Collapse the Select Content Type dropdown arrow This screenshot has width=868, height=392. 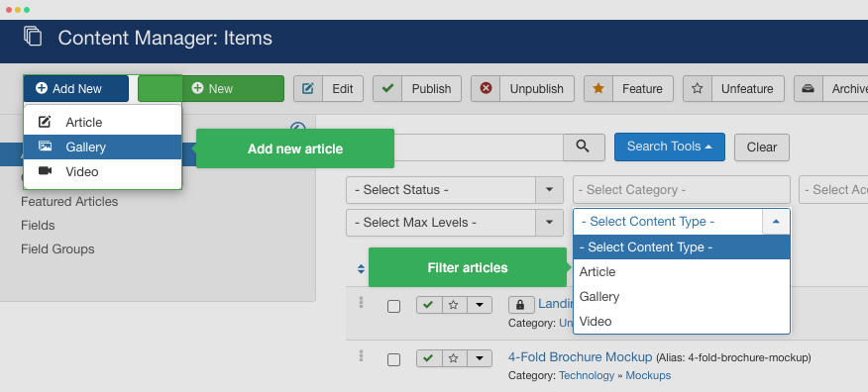pyautogui.click(x=776, y=221)
